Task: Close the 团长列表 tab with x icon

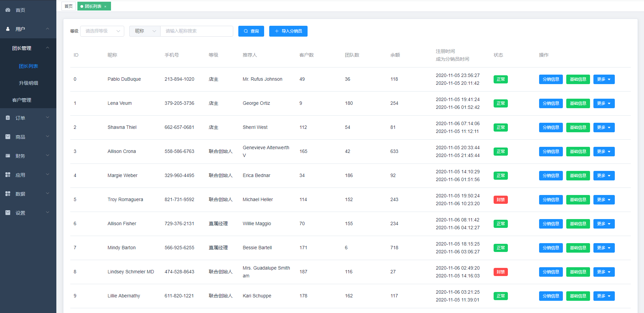Action: 105,6
